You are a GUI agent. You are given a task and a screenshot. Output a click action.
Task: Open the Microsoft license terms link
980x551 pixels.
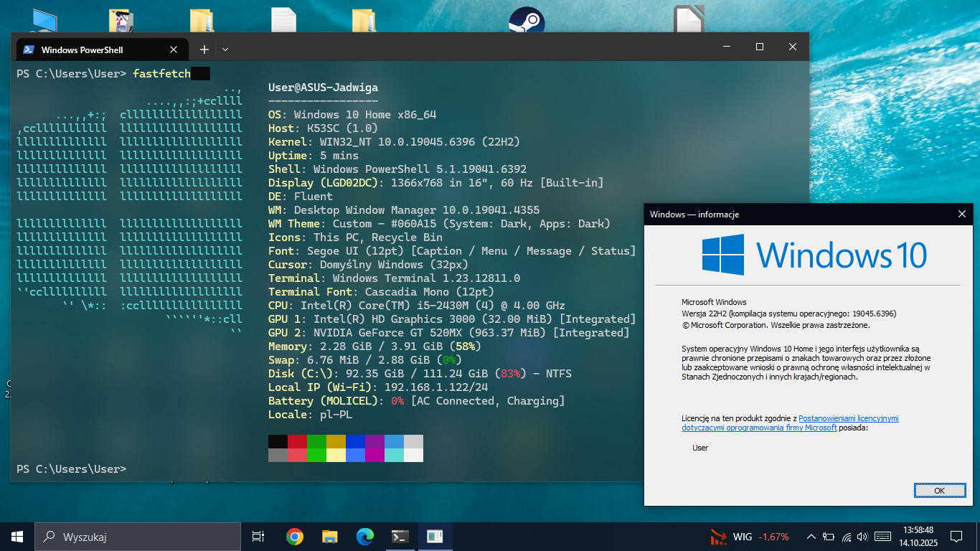point(848,418)
